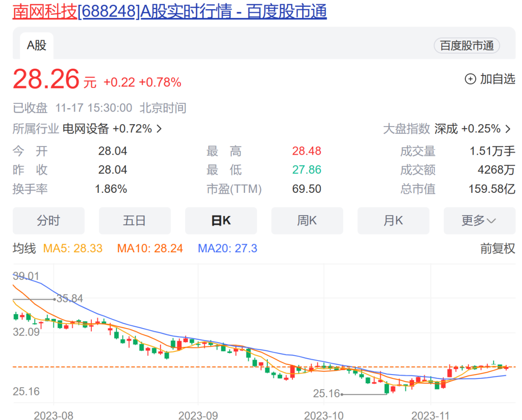Click the 总市值 value 159.58亿

(492, 189)
